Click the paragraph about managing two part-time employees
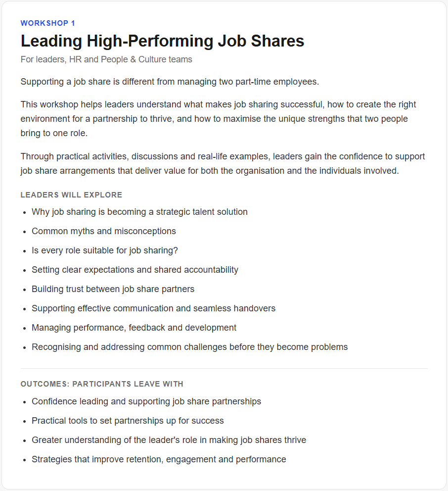This screenshot has width=448, height=491. coord(170,82)
